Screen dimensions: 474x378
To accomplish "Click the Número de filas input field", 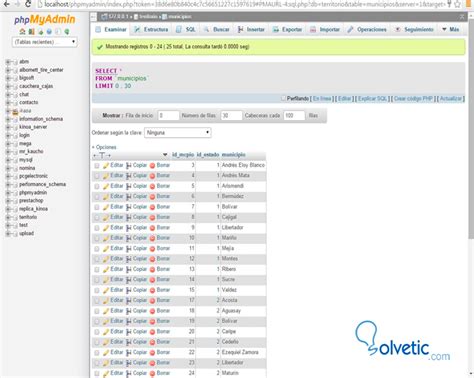I will point(231,116).
